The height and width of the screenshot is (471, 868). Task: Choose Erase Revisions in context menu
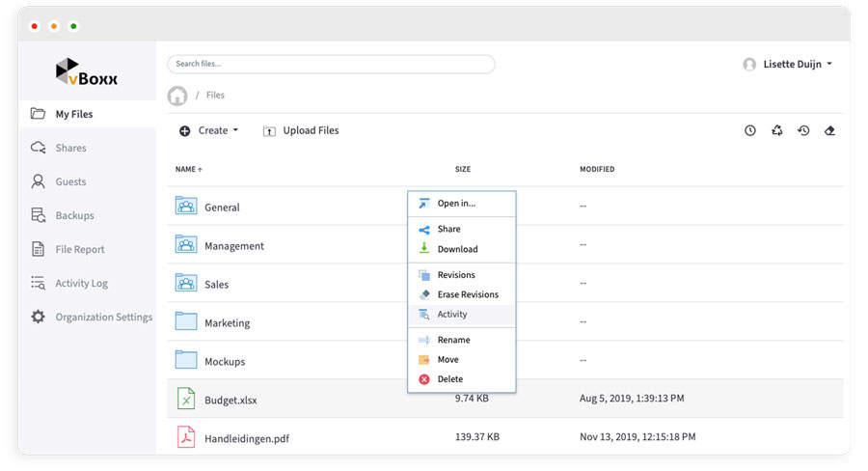tap(462, 294)
